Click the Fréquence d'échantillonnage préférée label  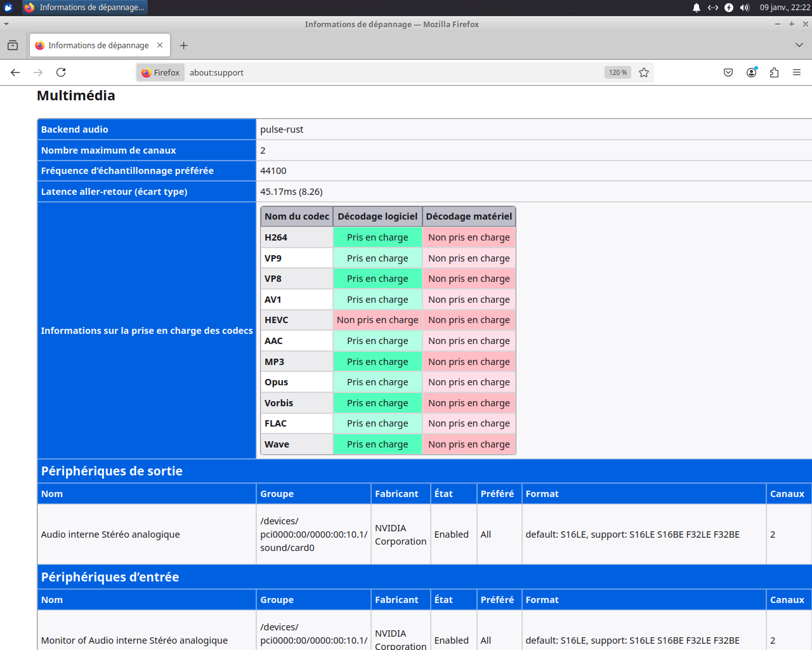[128, 171]
